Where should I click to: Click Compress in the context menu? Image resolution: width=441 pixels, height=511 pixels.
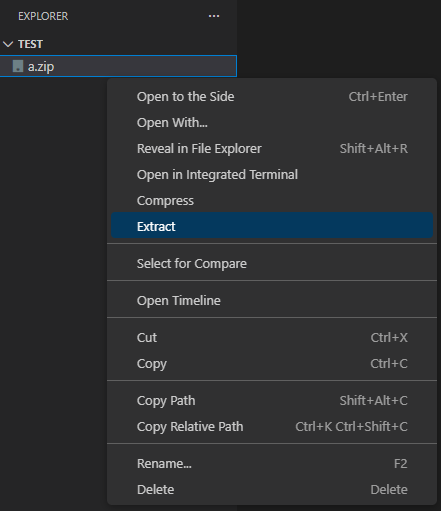272,201
